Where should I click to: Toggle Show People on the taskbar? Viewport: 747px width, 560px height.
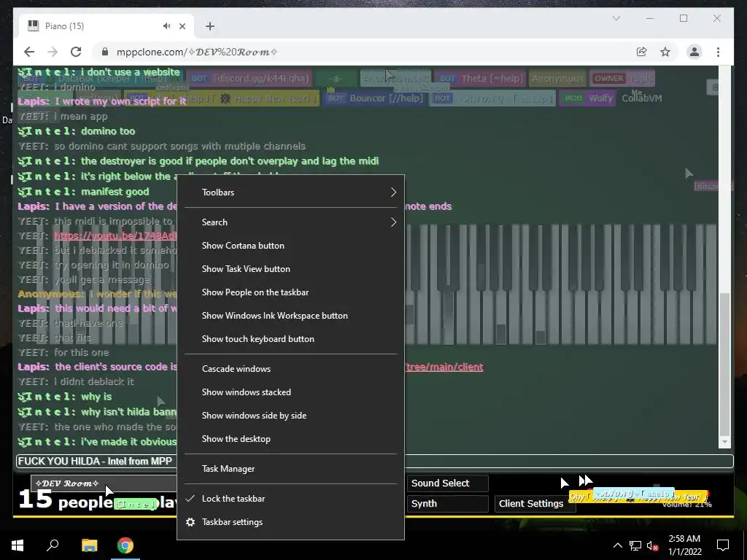(x=290, y=292)
